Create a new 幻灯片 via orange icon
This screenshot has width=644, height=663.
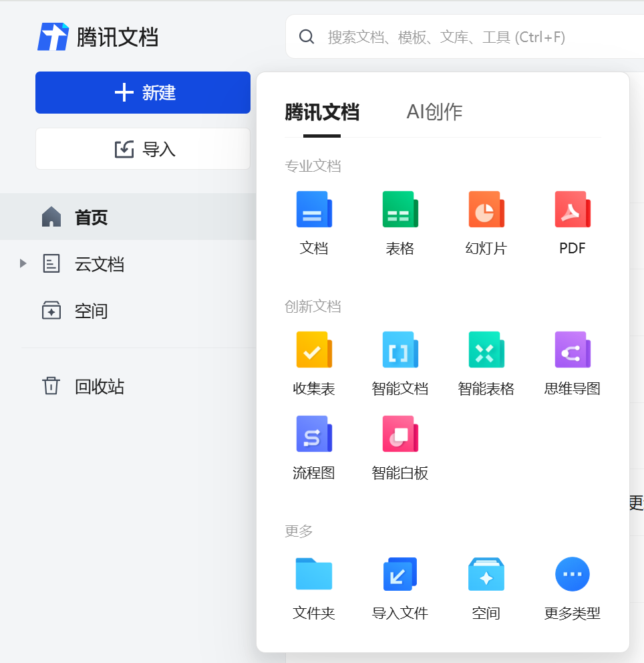click(486, 209)
